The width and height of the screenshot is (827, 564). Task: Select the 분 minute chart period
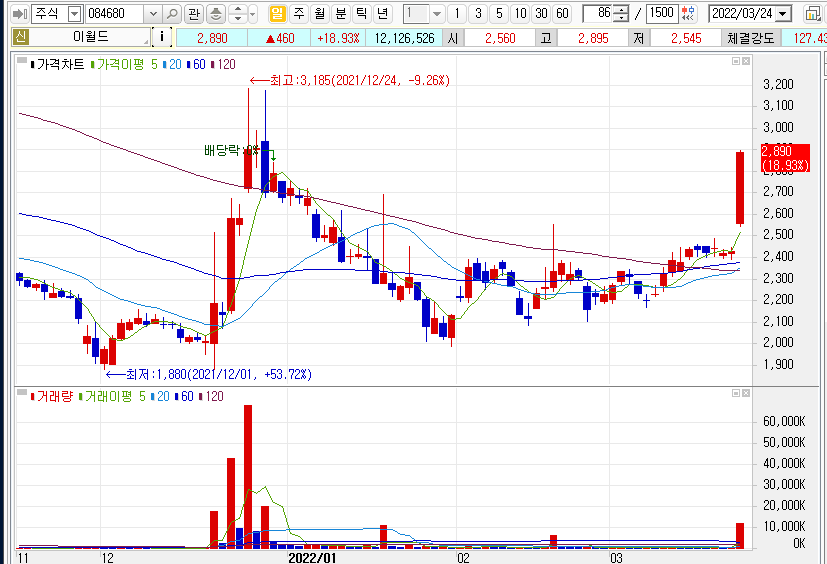pos(341,14)
